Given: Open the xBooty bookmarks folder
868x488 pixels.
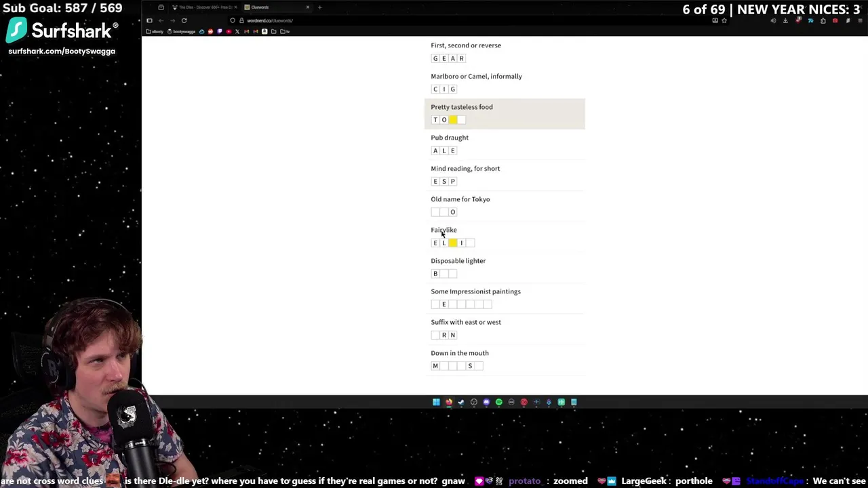Looking at the screenshot, I should 155,31.
